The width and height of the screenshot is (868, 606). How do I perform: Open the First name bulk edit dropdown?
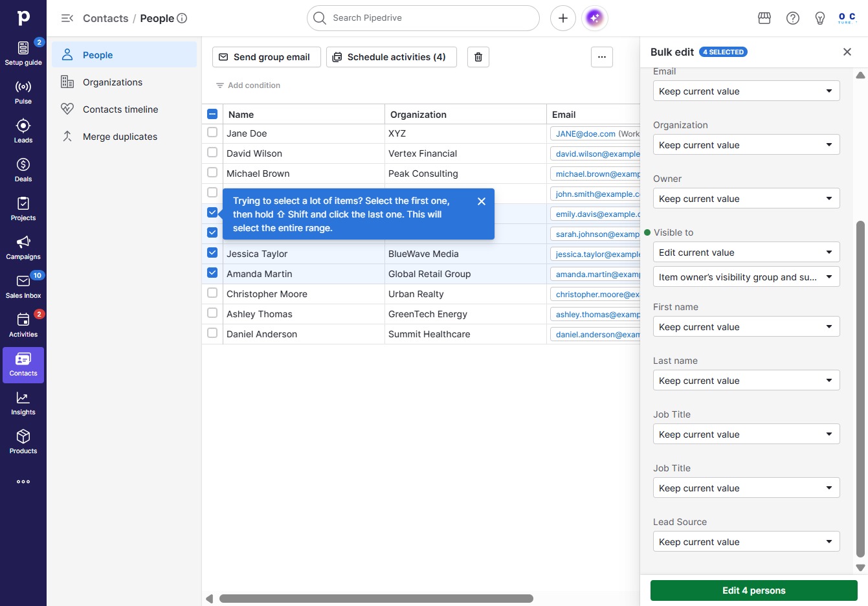pyautogui.click(x=746, y=327)
